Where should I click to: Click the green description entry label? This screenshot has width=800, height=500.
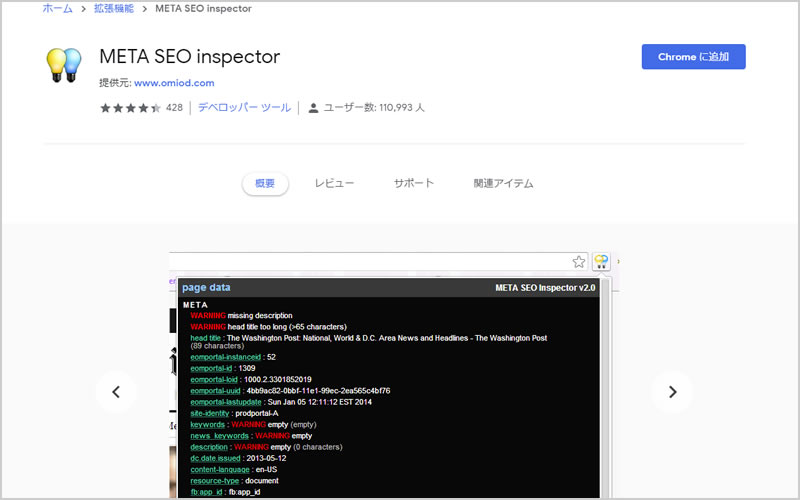point(209,447)
